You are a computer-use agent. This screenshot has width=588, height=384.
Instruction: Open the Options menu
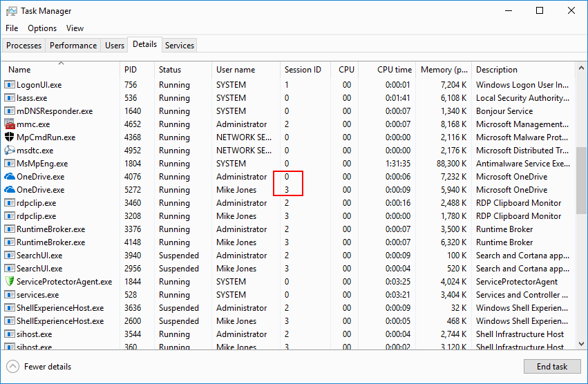coord(42,28)
